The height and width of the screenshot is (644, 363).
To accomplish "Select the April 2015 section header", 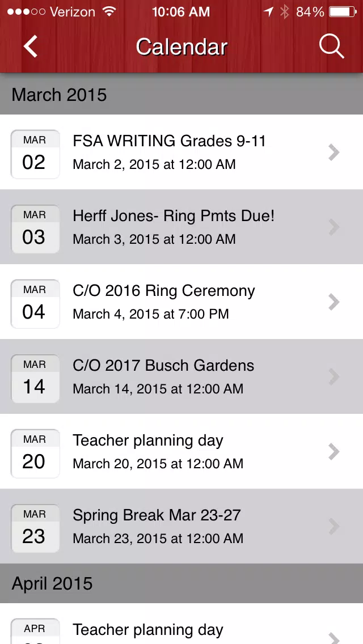I will click(181, 583).
